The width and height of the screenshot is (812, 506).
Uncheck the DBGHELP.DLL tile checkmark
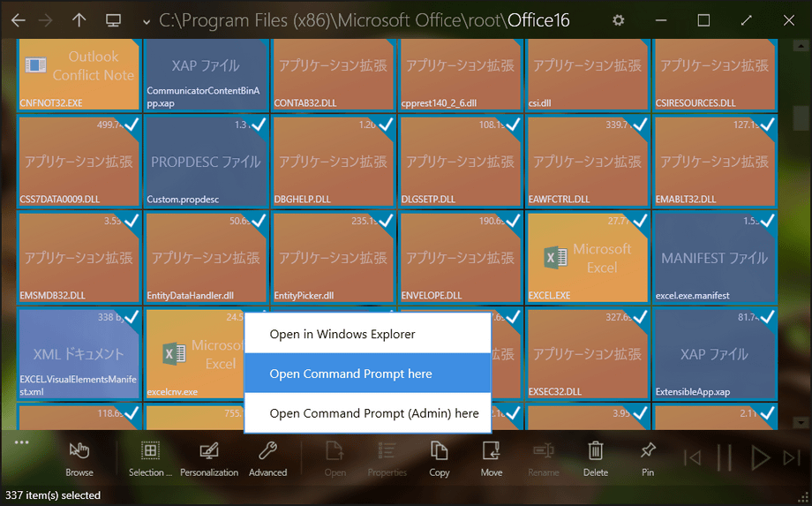click(386, 125)
